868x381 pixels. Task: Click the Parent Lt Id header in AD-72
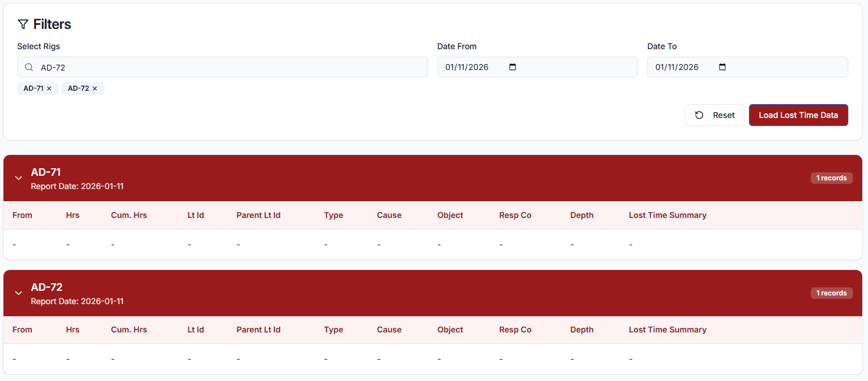click(x=258, y=330)
